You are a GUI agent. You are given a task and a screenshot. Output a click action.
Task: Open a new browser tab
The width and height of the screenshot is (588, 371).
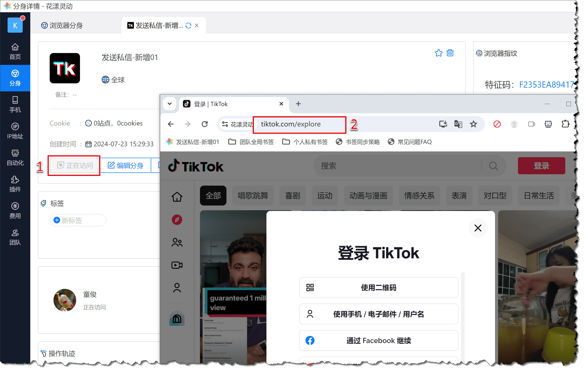click(x=298, y=104)
